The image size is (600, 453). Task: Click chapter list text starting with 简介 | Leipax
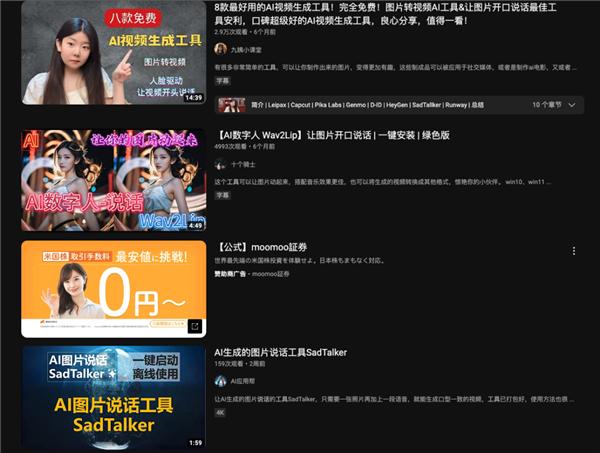(x=367, y=105)
